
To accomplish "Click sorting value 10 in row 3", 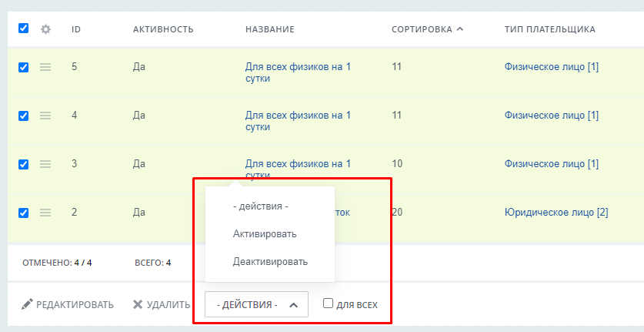I will (397, 164).
